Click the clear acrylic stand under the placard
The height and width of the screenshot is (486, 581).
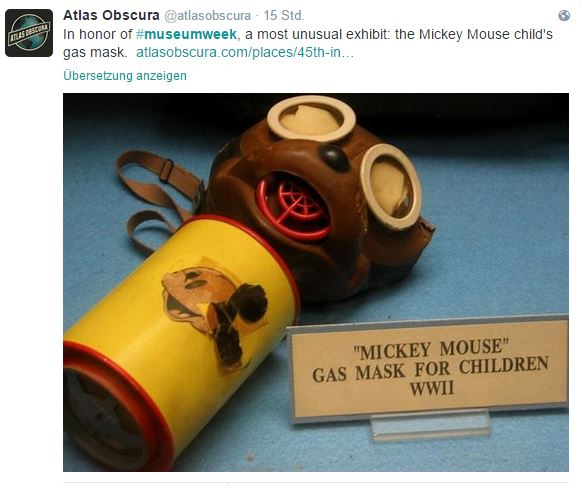tap(430, 426)
